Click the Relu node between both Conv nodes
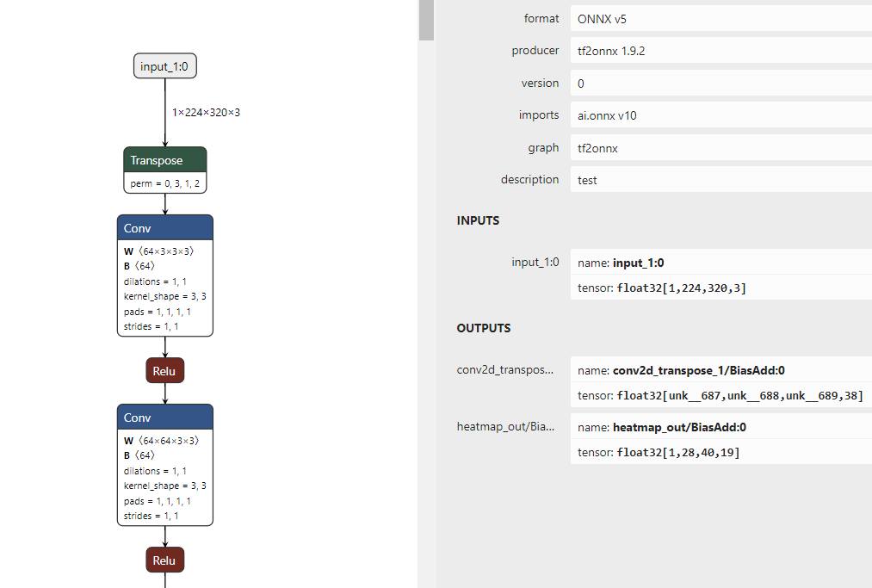The height and width of the screenshot is (588, 872). pyautogui.click(x=164, y=371)
